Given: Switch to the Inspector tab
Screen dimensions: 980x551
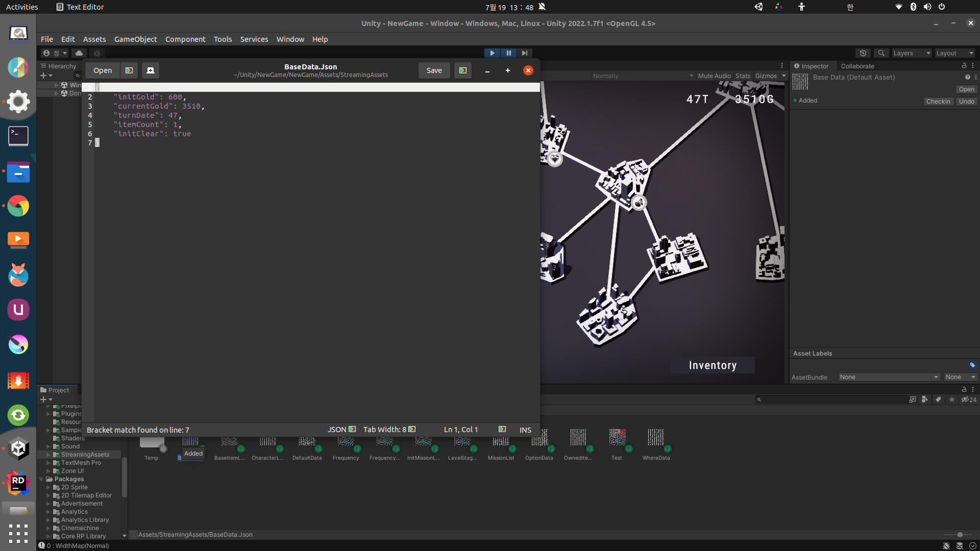Looking at the screenshot, I should (x=812, y=66).
